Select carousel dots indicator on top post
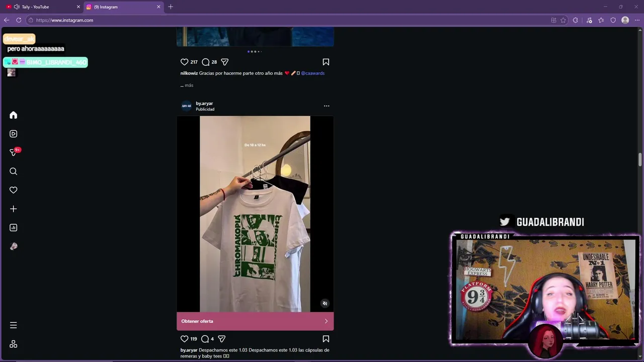 (x=255, y=51)
